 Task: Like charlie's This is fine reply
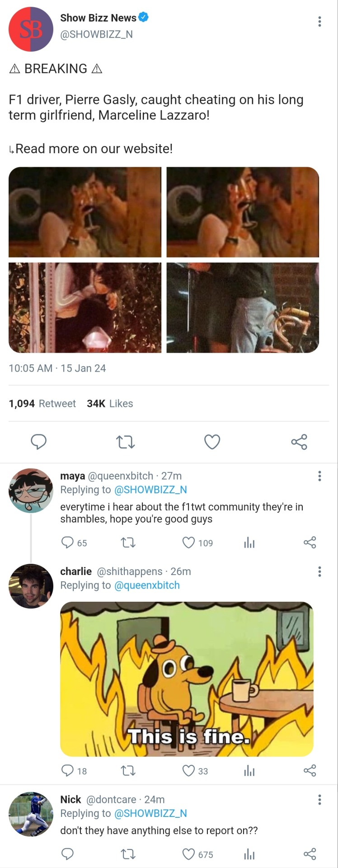point(188,770)
